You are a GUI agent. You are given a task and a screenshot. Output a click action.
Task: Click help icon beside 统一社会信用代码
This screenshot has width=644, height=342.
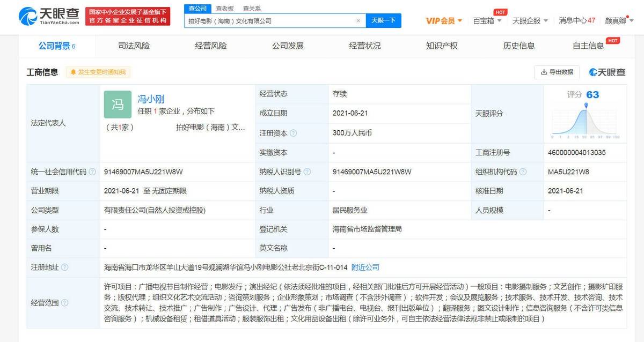[92, 172]
